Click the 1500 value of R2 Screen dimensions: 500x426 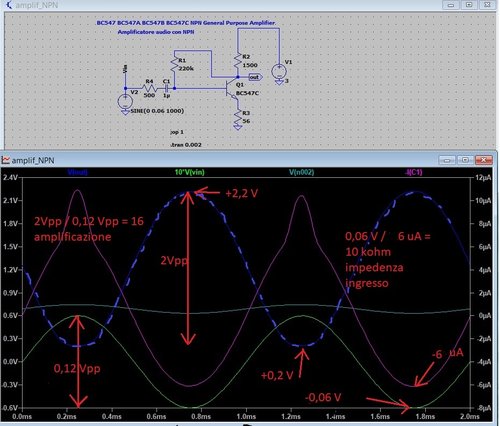(250, 65)
